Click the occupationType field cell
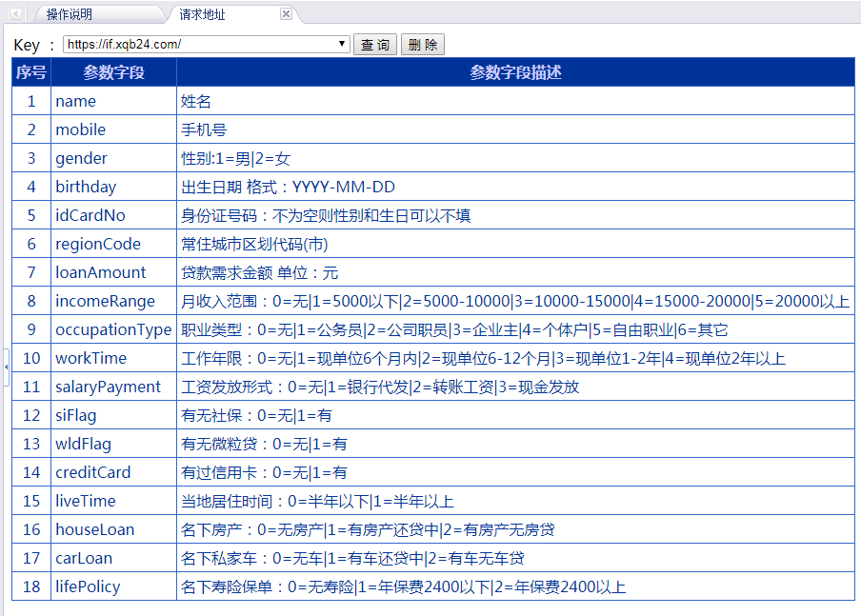Image resolution: width=861 pixels, height=616 pixels. [x=113, y=329]
